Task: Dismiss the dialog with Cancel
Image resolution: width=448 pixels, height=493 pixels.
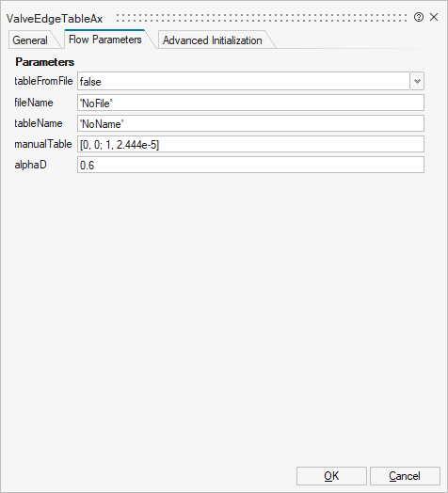Action: 405,476
